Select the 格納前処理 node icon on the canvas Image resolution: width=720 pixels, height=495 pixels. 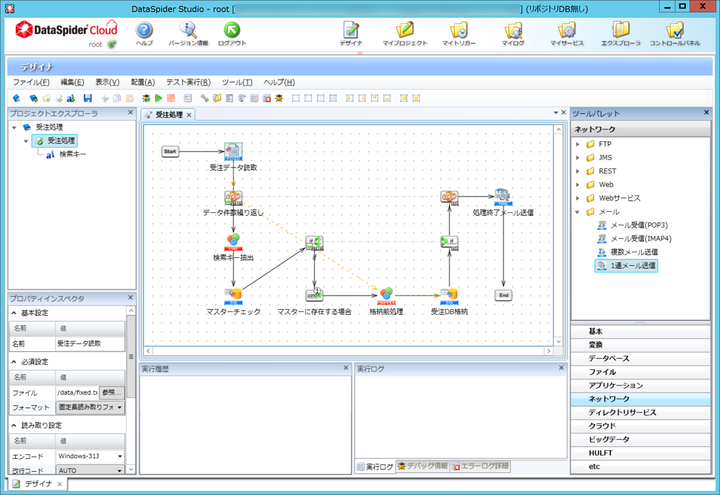[386, 296]
